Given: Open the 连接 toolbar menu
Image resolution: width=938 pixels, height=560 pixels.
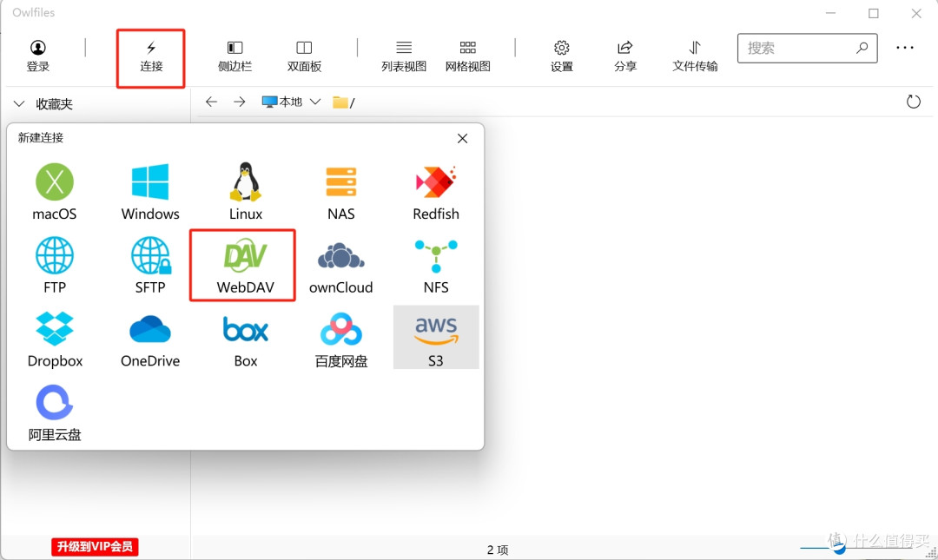Looking at the screenshot, I should tap(150, 56).
